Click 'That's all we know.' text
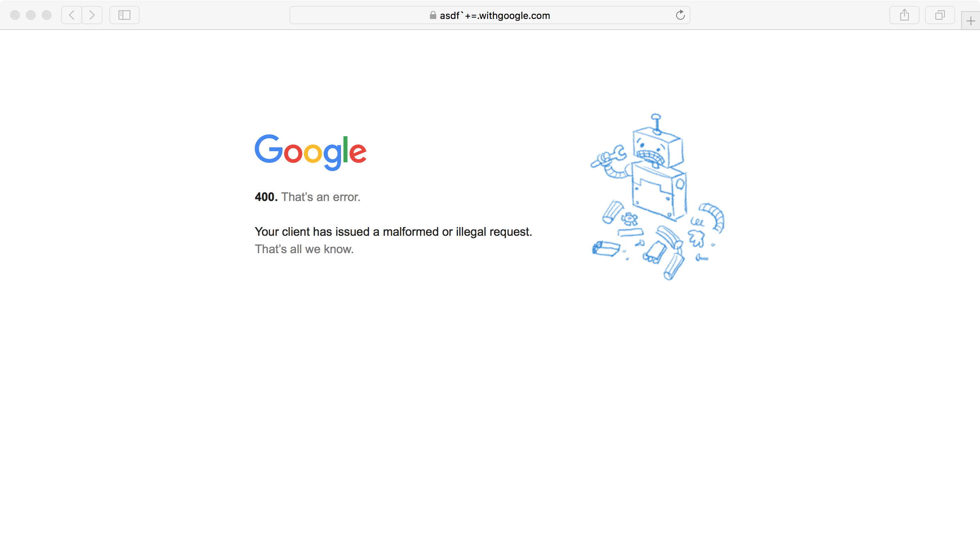Image resolution: width=980 pixels, height=560 pixels. [304, 249]
